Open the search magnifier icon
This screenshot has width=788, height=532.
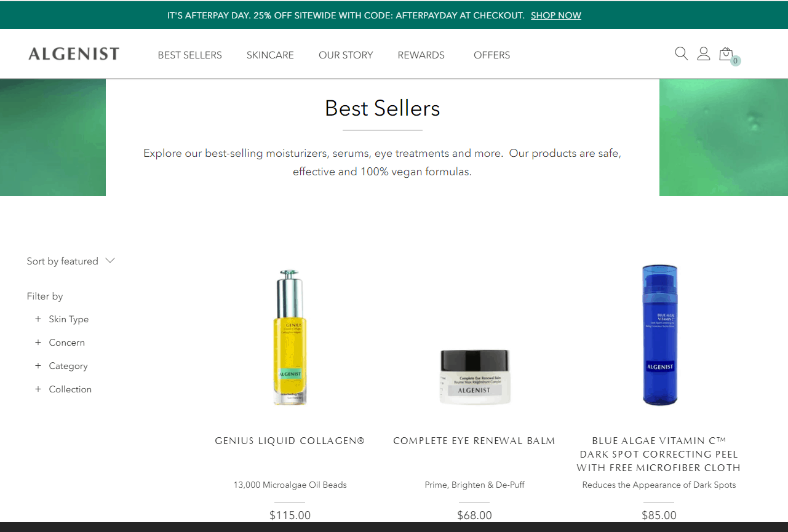[681, 54]
